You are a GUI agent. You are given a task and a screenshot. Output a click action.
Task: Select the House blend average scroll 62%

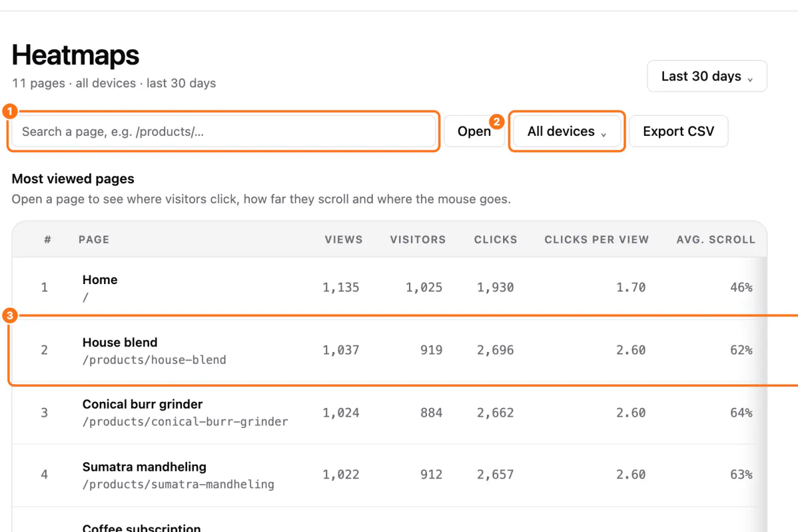(741, 350)
